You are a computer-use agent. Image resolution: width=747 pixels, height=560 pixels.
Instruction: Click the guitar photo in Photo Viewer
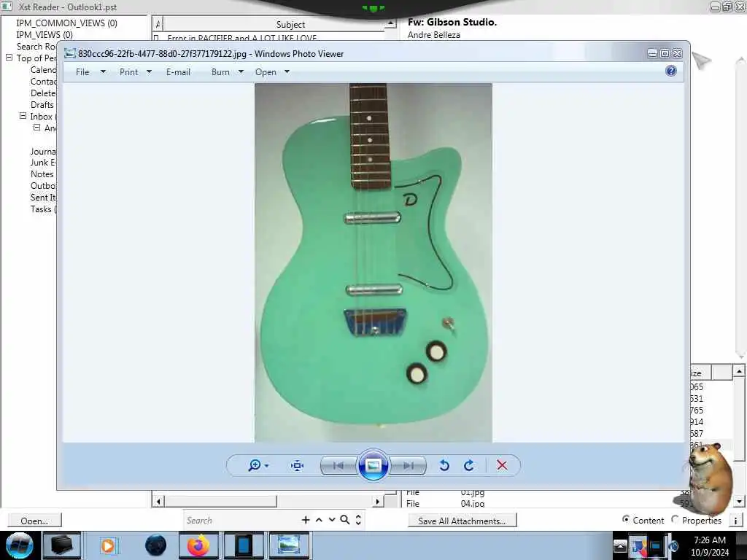tap(373, 262)
